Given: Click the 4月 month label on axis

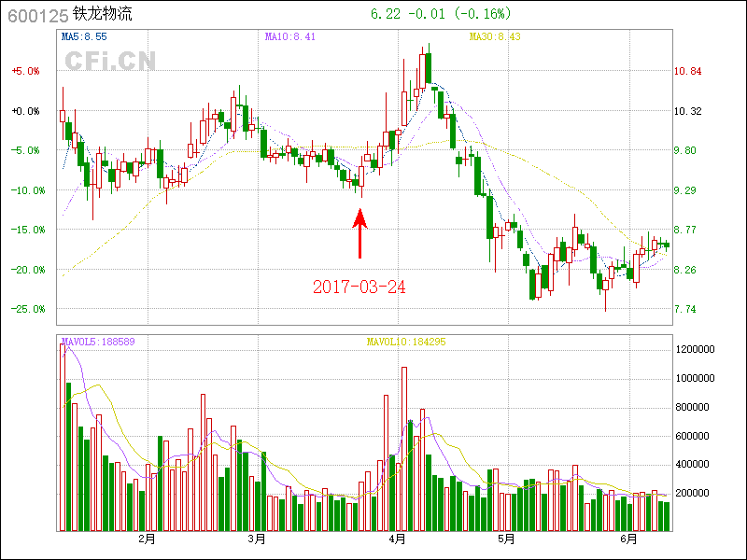Looking at the screenshot, I should (x=398, y=539).
